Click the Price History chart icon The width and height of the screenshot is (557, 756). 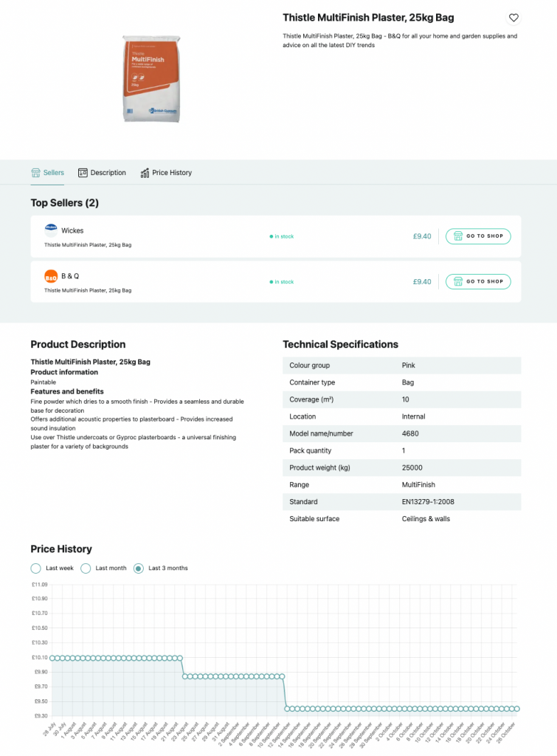(x=145, y=173)
